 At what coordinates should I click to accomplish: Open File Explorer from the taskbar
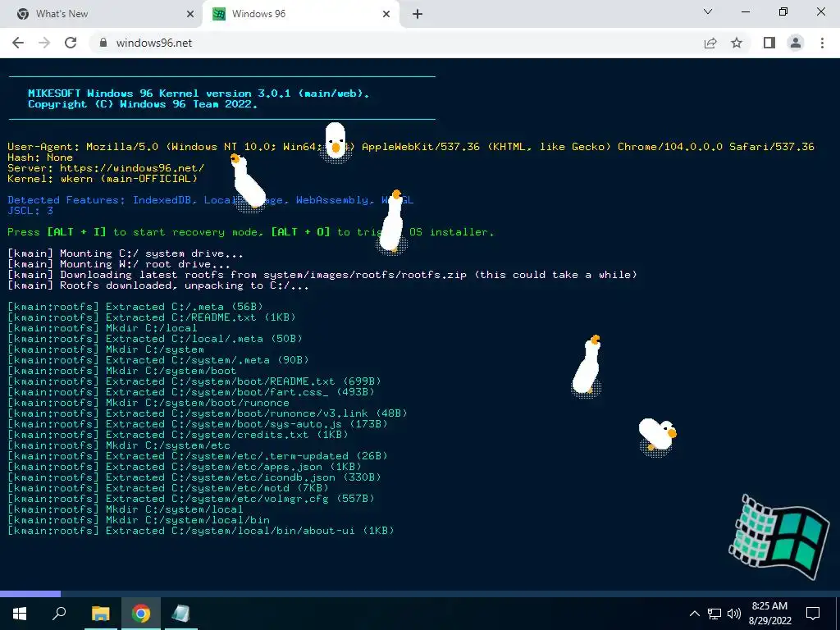click(100, 614)
